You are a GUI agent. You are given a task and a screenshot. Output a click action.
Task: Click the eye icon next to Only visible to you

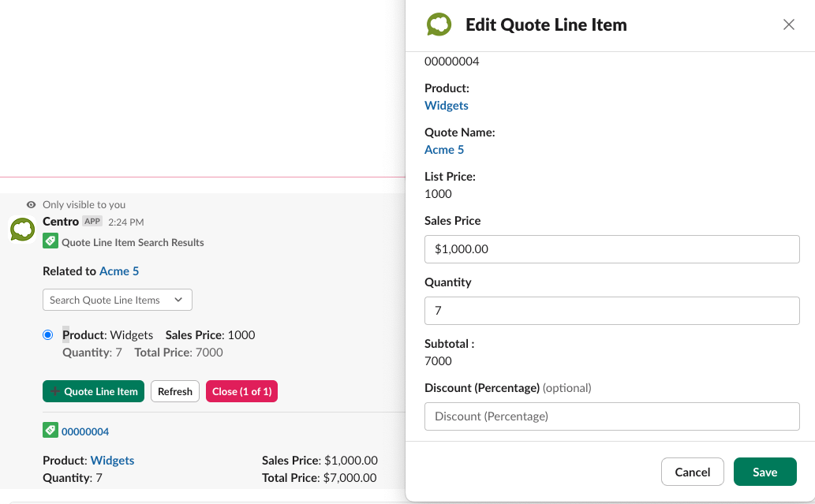click(x=31, y=204)
